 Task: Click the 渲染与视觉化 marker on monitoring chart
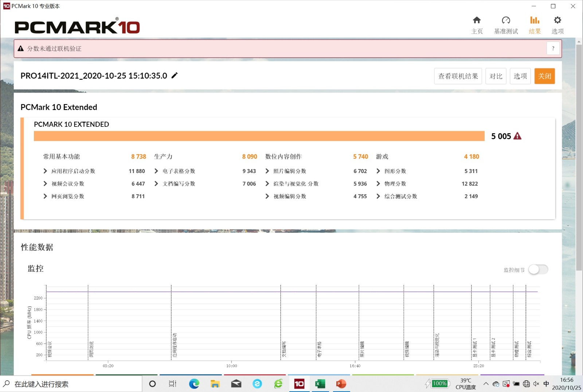pos(437,345)
